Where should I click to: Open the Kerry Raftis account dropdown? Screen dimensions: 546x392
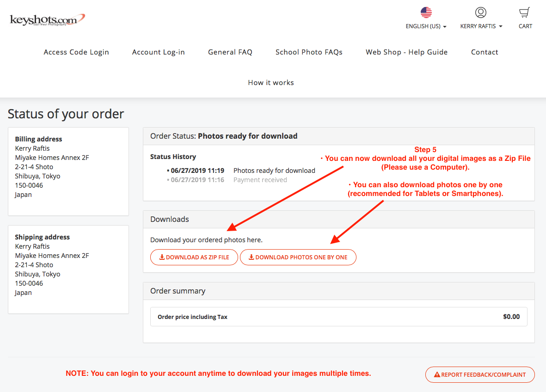coord(481,26)
